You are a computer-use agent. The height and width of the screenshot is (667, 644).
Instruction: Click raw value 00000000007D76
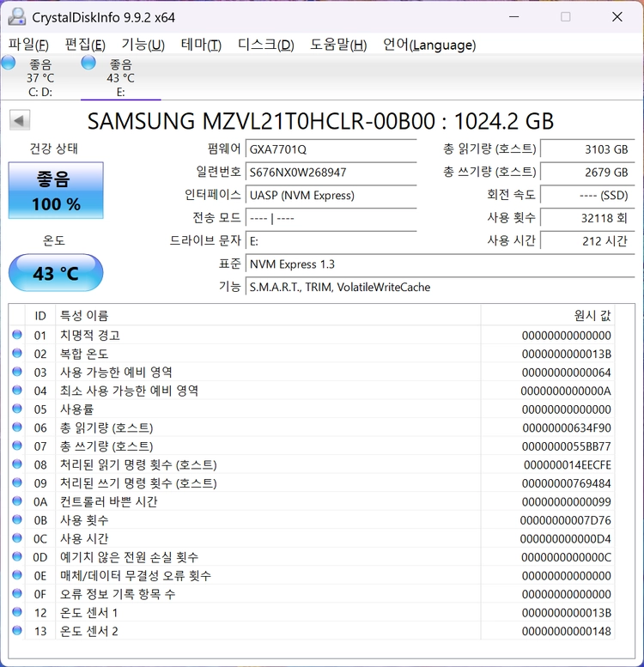566,520
